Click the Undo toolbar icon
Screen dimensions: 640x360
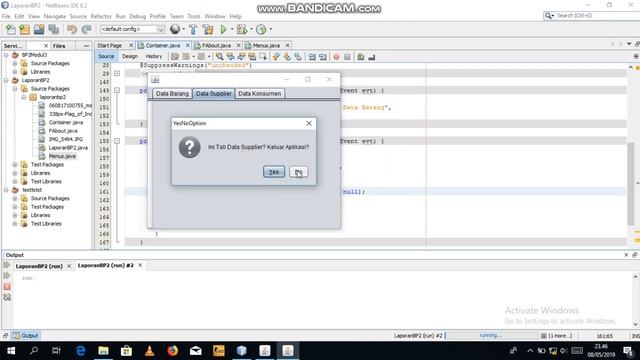[x=72, y=29]
